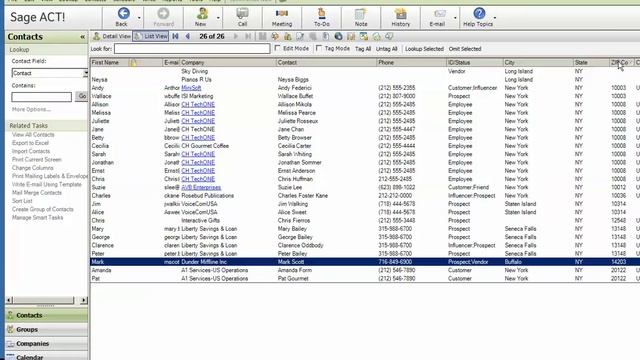Image resolution: width=640 pixels, height=360 pixels.
Task: Open the E-mail button dropdown arrow
Action: pos(455,18)
